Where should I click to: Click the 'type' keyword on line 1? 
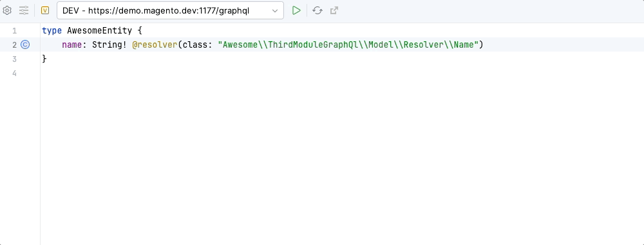(52, 31)
